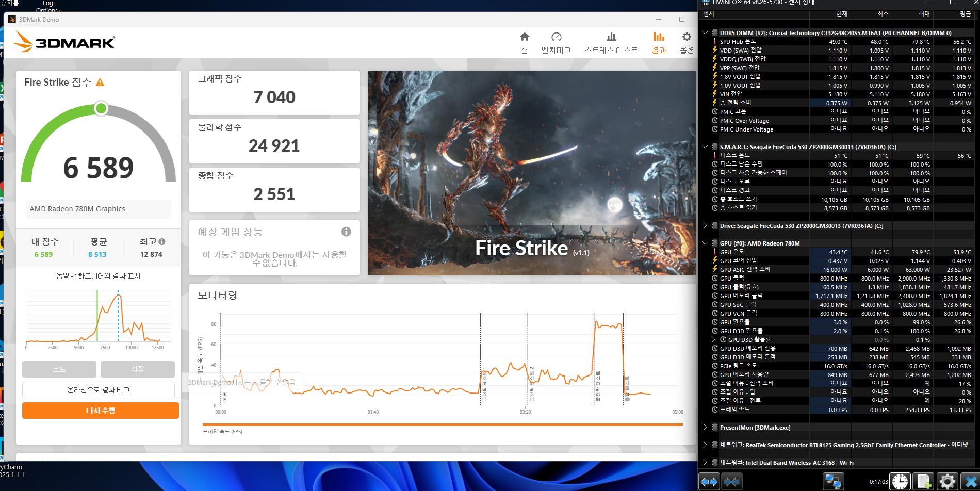Open the estimated game performance info icon
Image resolution: width=980 pixels, height=491 pixels.
click(346, 232)
